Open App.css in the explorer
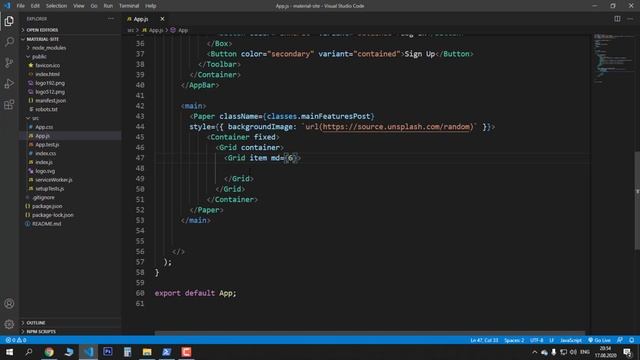This screenshot has height=360, width=640. point(44,127)
